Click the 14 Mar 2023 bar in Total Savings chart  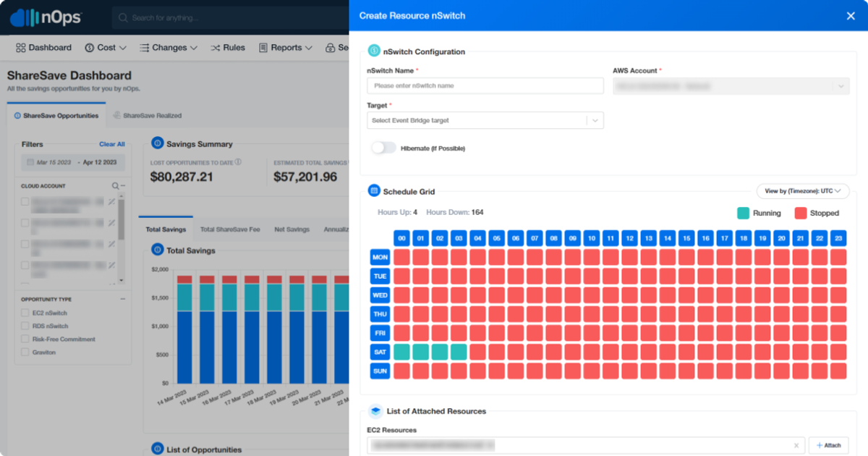coord(184,329)
